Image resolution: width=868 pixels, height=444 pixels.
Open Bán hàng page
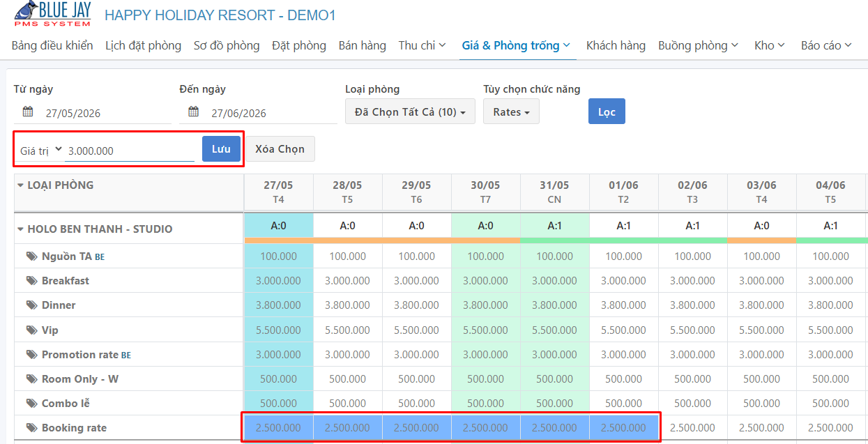pyautogui.click(x=363, y=45)
